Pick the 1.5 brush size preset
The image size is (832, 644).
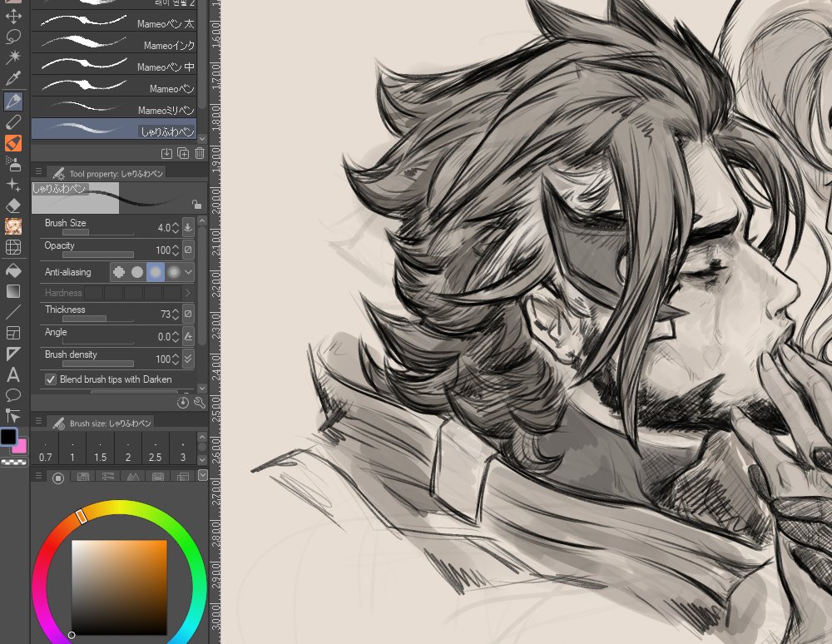[x=101, y=449]
